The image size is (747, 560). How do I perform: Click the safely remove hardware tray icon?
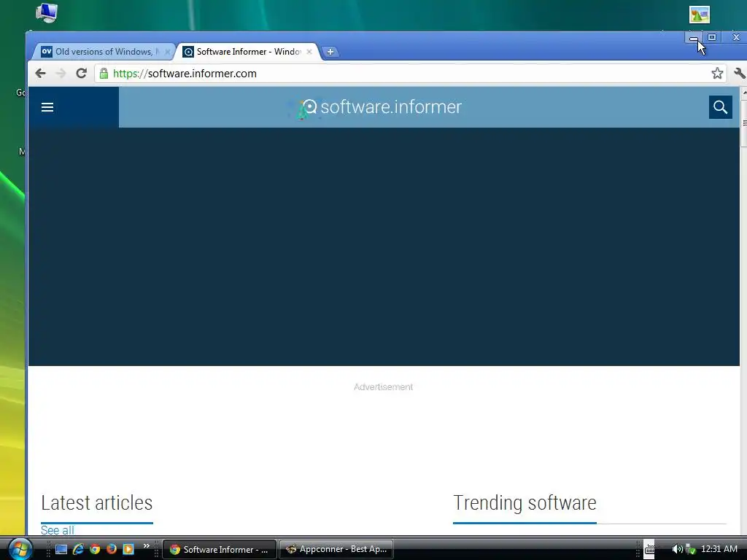[690, 549]
